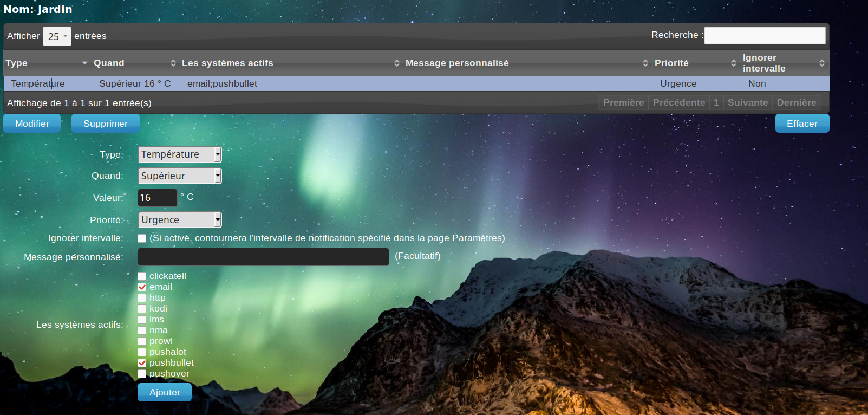Sort by Les systèmes actifs column icon

(397, 63)
